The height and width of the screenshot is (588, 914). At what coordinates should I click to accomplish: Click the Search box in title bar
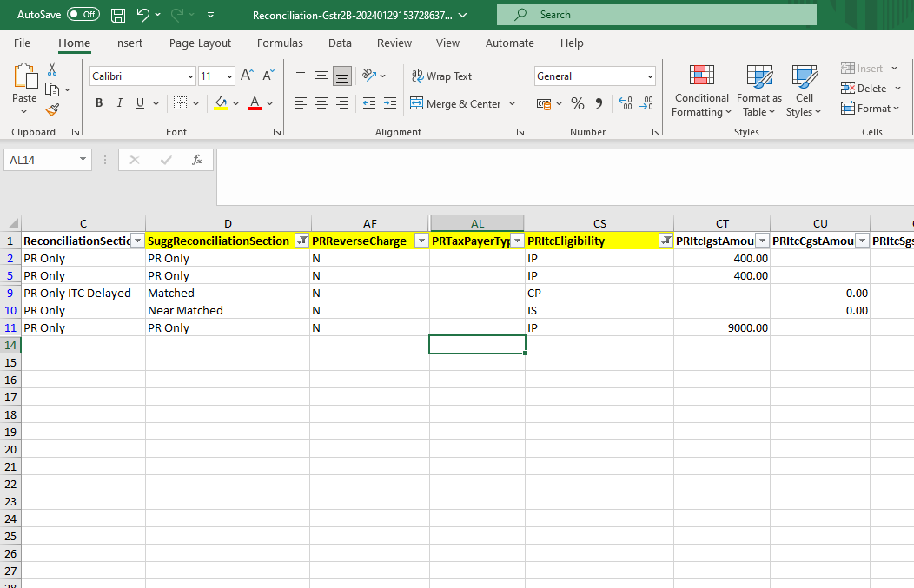656,15
